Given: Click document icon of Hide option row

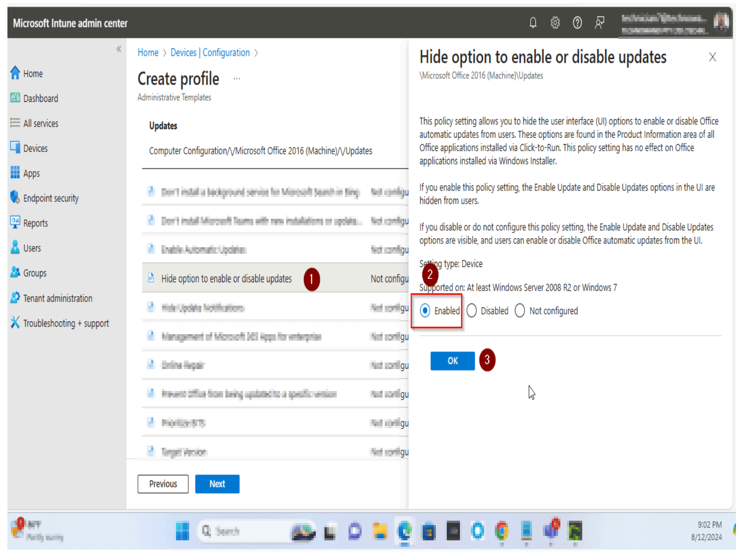Looking at the screenshot, I should tap(151, 278).
